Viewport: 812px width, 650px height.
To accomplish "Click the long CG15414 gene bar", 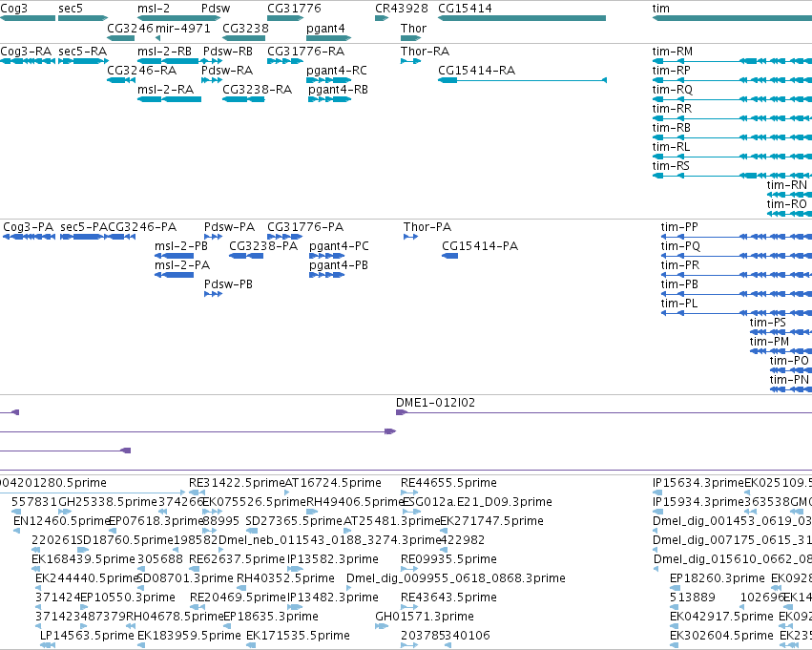I will (x=522, y=18).
